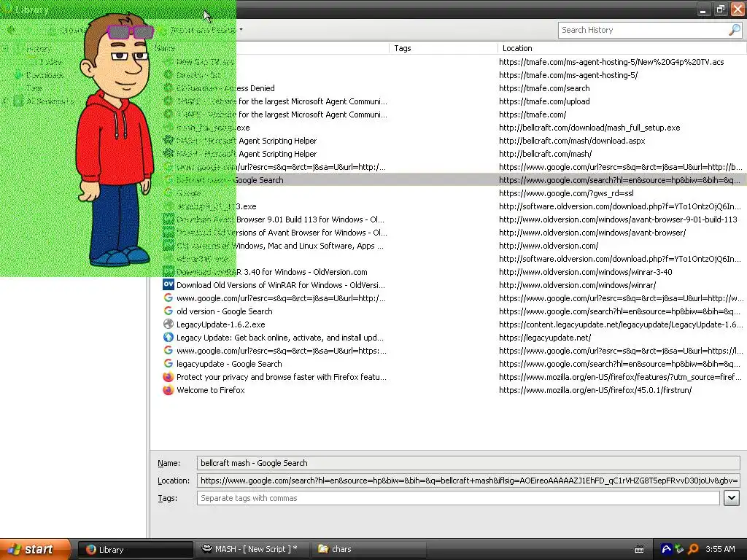The height and width of the screenshot is (560, 747).
Task: Select location 'http://bellcraft.com/mash/'
Action: click(x=546, y=154)
